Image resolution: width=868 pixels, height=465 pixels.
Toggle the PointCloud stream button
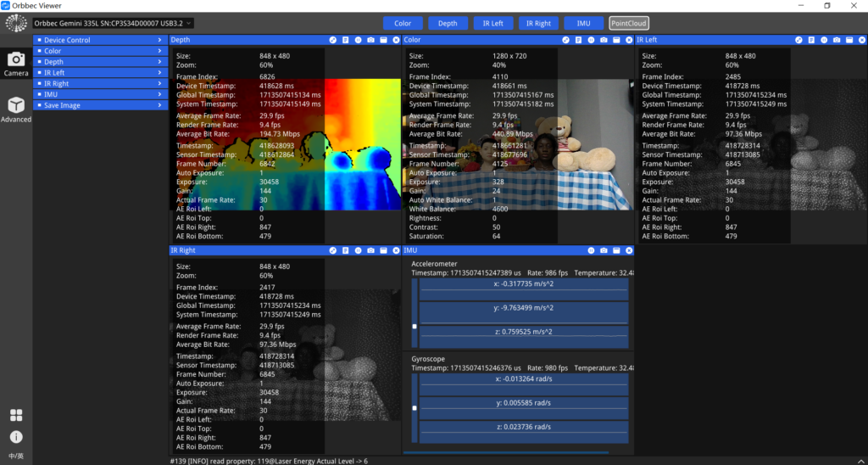(628, 24)
